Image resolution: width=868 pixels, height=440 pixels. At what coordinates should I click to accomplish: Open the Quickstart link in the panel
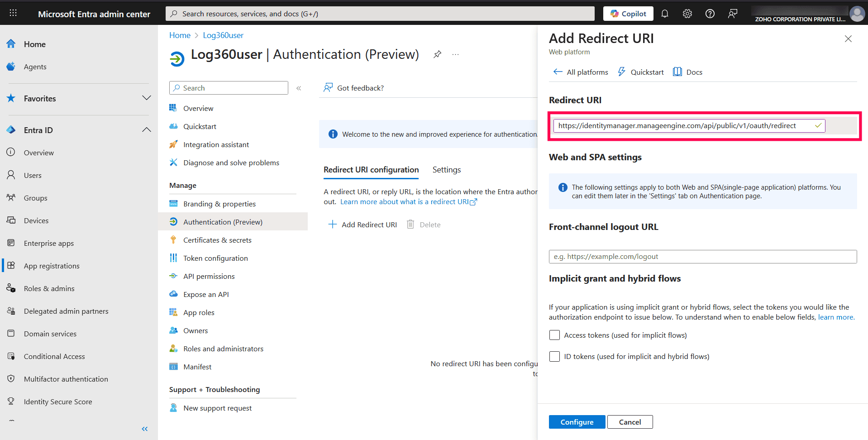point(646,72)
